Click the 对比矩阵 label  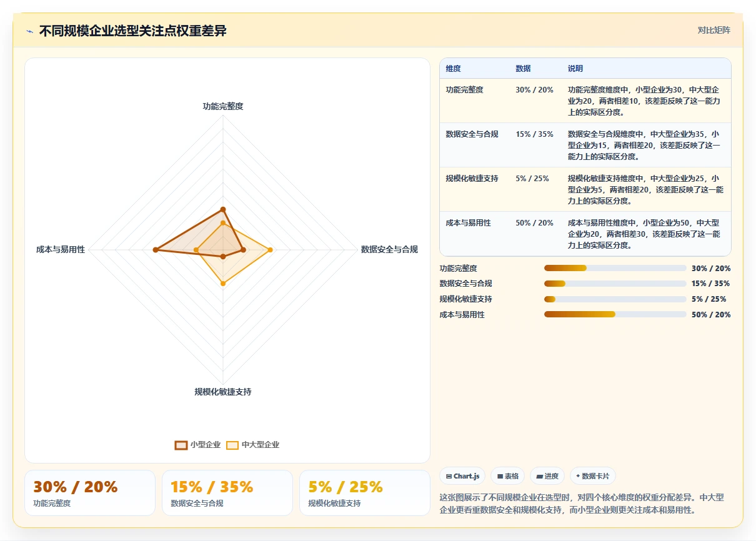pyautogui.click(x=714, y=30)
